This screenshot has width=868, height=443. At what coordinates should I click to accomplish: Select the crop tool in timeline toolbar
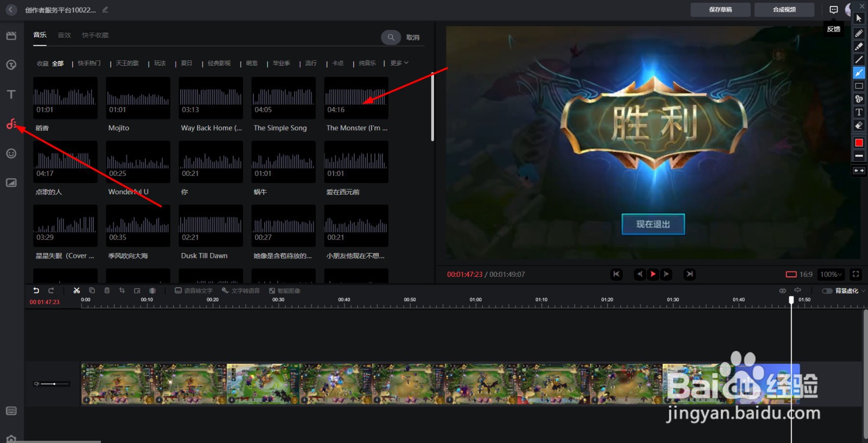point(122,290)
